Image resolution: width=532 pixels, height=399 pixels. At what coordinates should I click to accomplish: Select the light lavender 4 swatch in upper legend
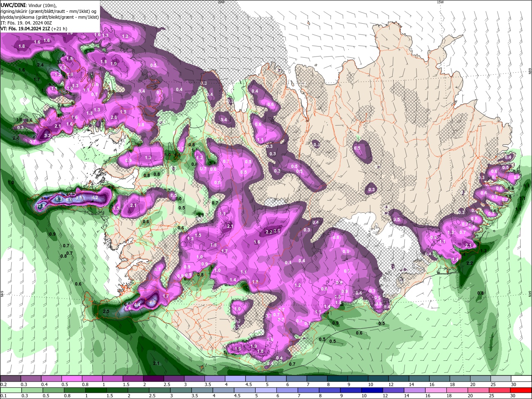point(235,379)
